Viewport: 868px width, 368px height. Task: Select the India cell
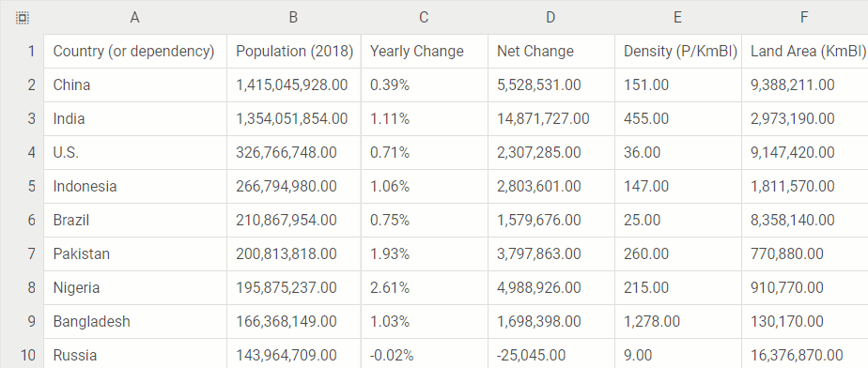point(135,119)
